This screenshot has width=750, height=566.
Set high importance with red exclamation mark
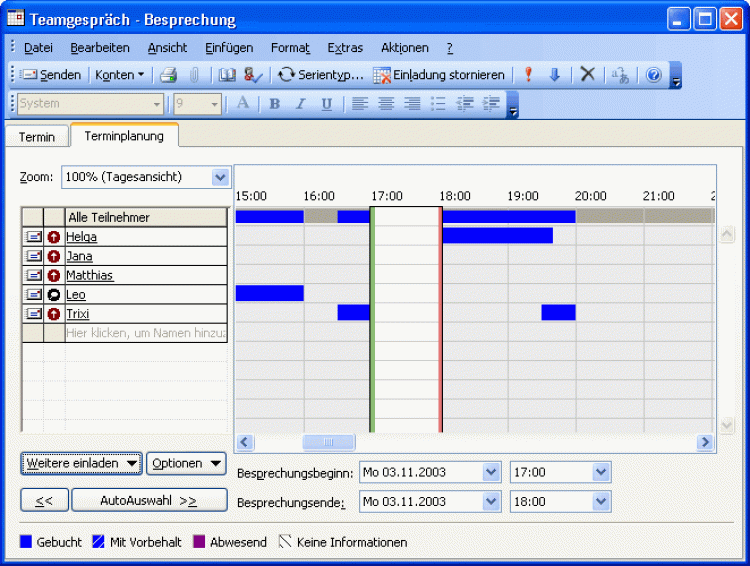[528, 75]
